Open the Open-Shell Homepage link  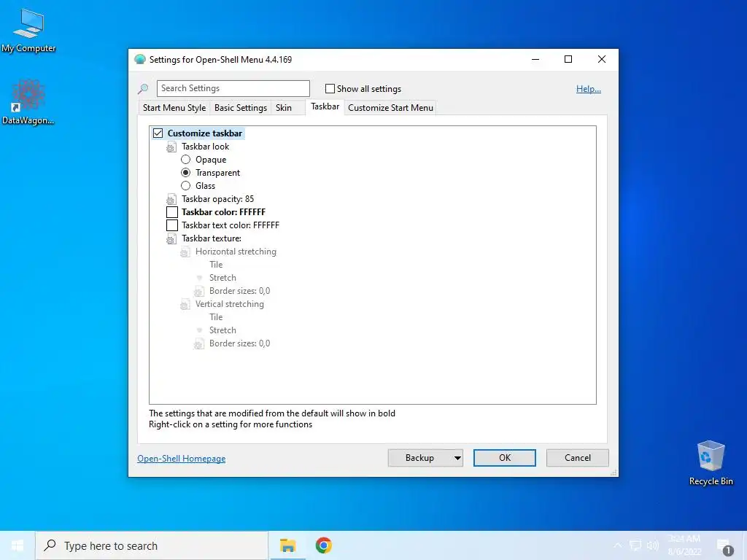pyautogui.click(x=182, y=459)
